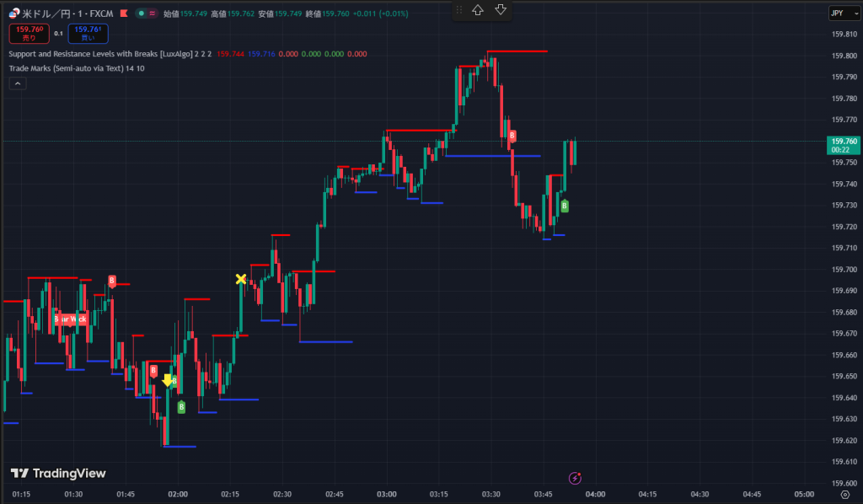863x504 pixels.
Task: Click the 0.1 lot size field
Action: tap(58, 34)
